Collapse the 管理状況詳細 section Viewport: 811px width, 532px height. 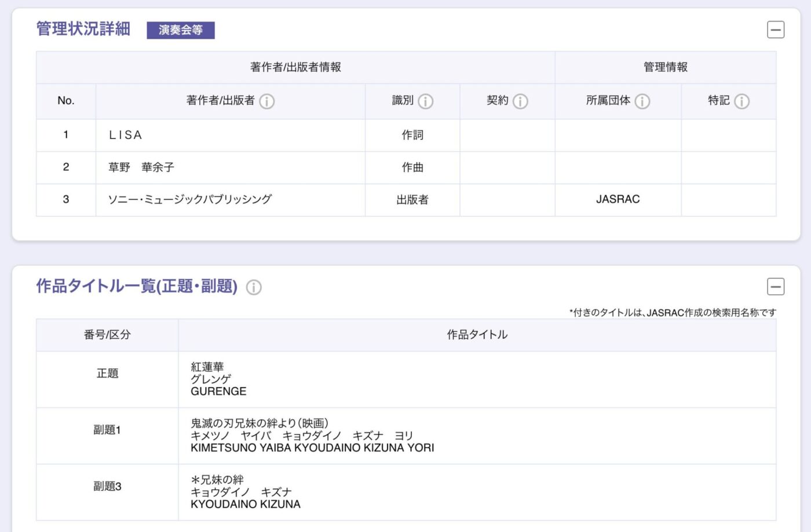tap(775, 30)
